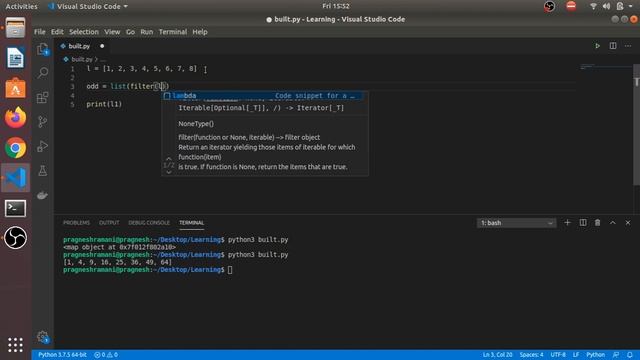640x360 pixels.
Task: Open the Source Control view
Action: pos(43,122)
